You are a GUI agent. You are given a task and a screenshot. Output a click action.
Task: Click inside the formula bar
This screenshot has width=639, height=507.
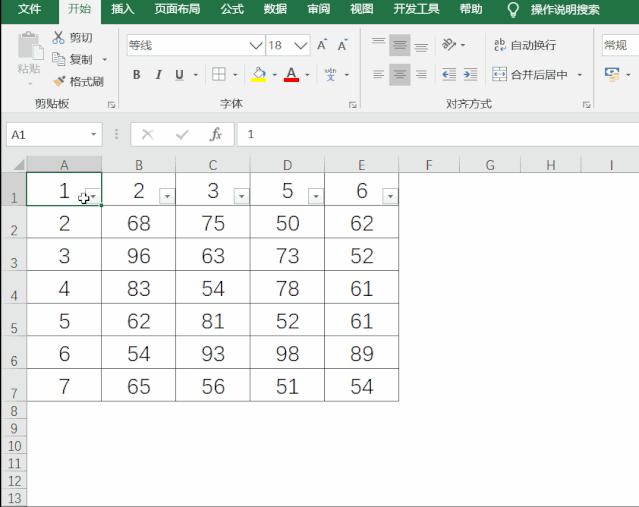click(438, 134)
